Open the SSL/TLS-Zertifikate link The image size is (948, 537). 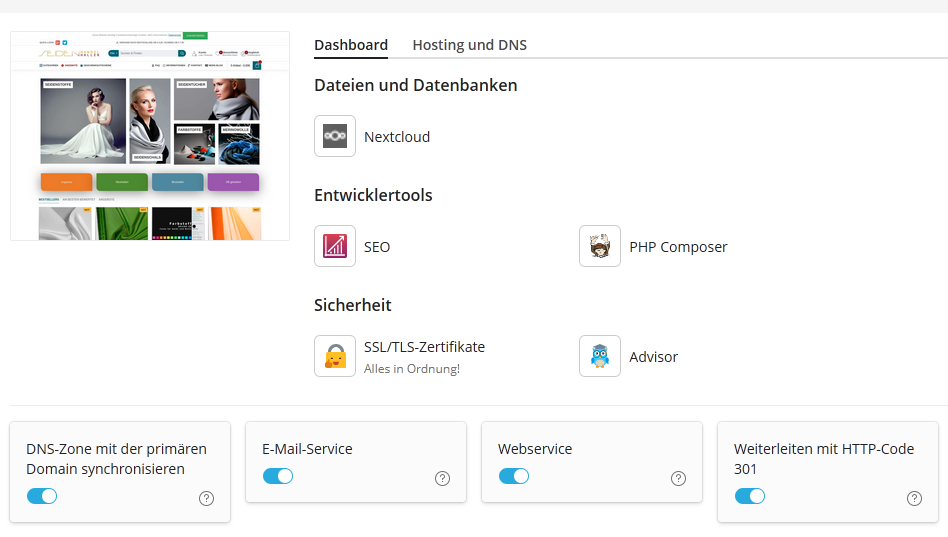pos(424,347)
